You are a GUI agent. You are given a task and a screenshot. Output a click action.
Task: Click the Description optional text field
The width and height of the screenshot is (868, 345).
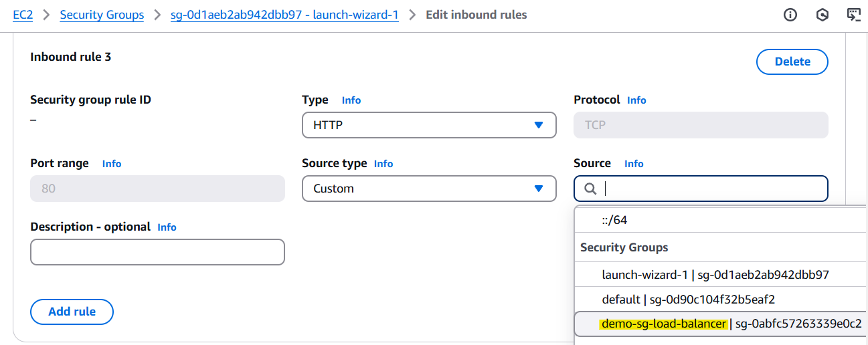pos(157,252)
